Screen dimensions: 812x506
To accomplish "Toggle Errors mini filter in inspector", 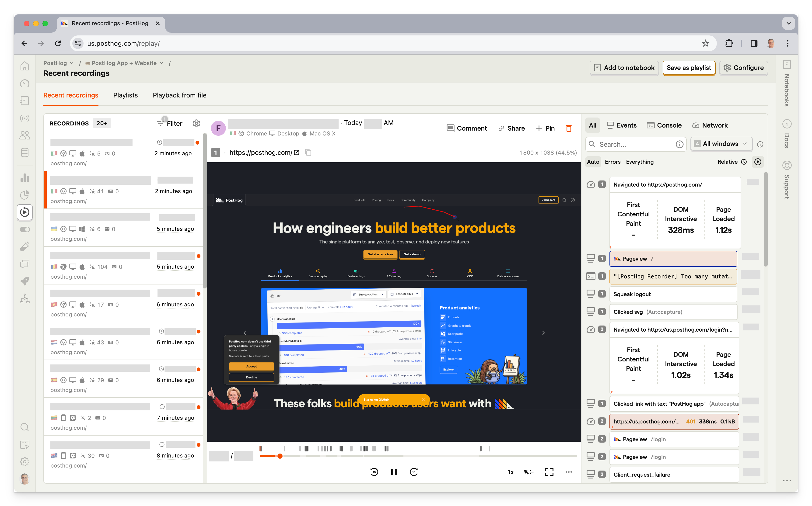I will click(x=612, y=162).
